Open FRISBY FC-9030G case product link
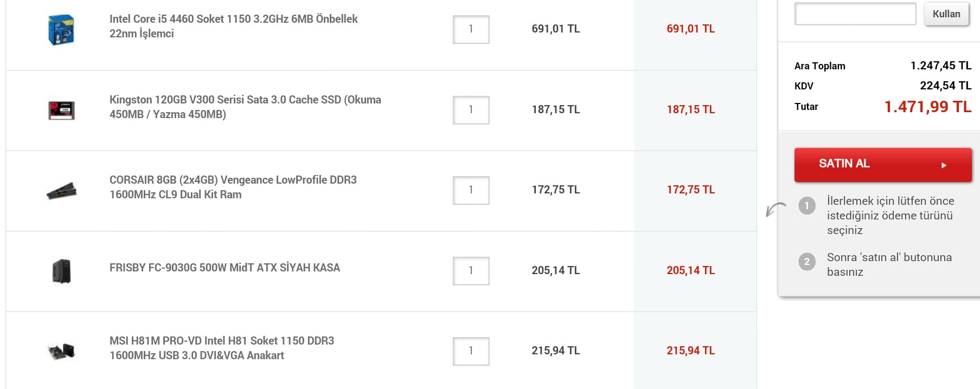Screen dimensions: 980x389 point(225,268)
